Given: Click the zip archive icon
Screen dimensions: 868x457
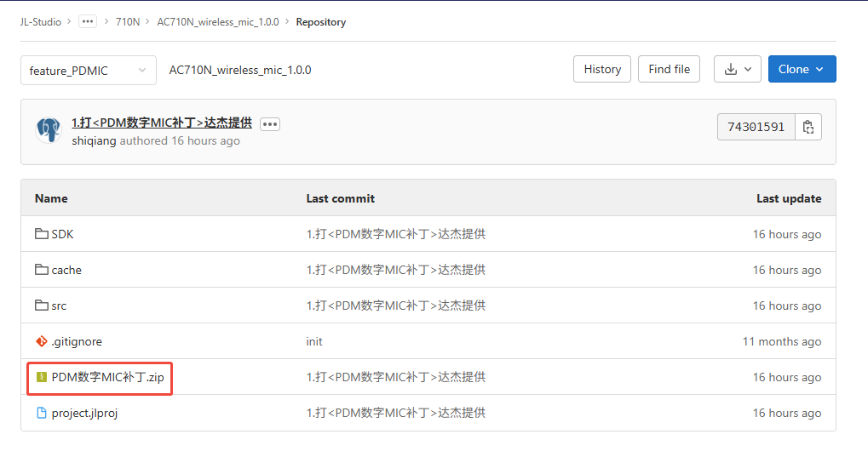Looking at the screenshot, I should coord(42,377).
